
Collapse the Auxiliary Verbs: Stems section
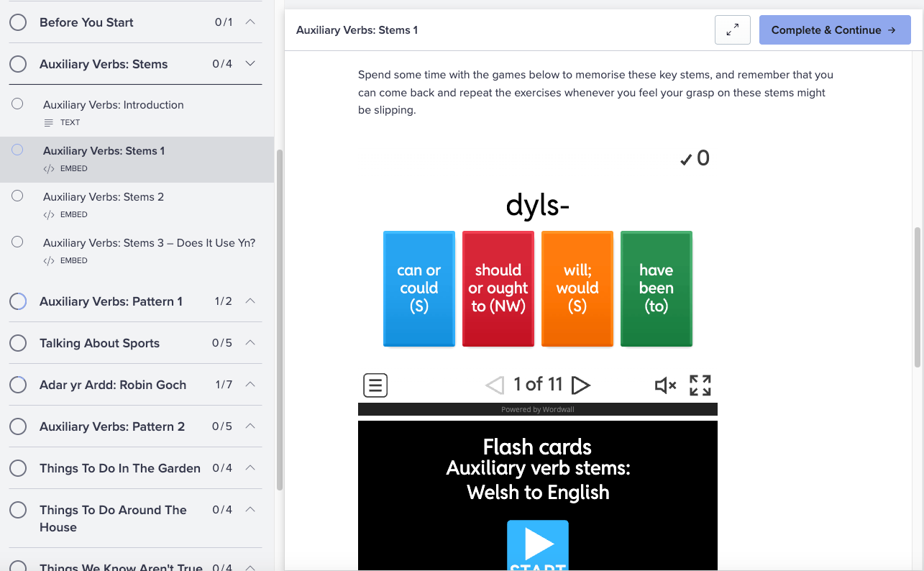(250, 64)
